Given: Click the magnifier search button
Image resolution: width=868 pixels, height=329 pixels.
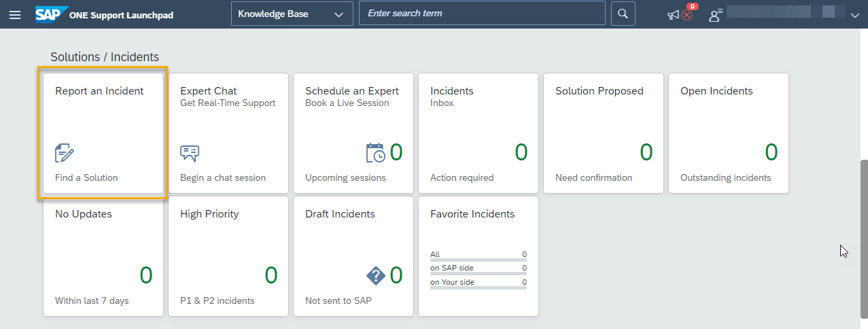Looking at the screenshot, I should click(623, 13).
